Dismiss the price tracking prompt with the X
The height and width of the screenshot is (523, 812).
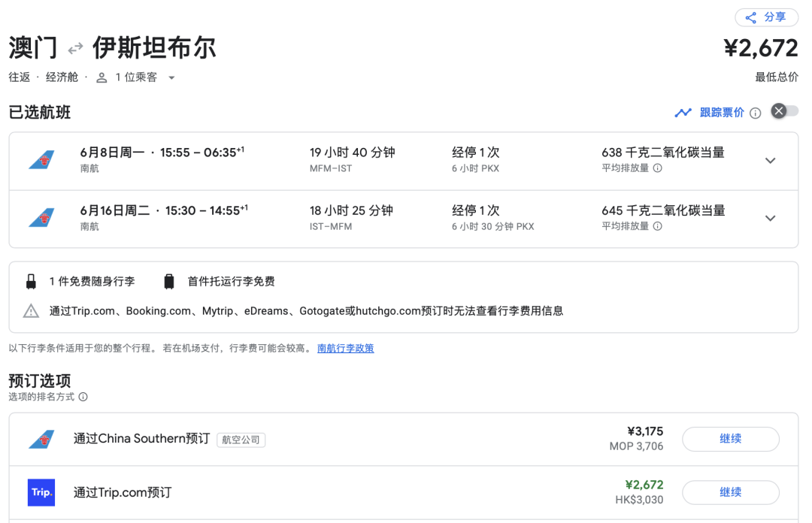coord(778,110)
